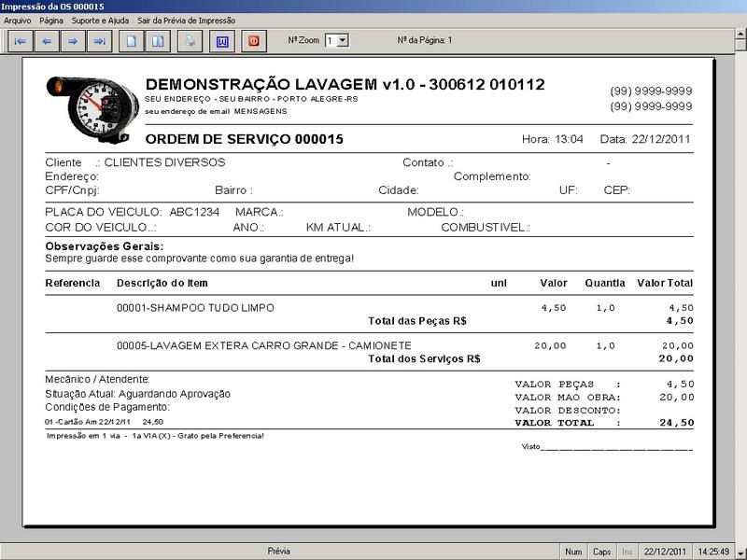The width and height of the screenshot is (747, 560).
Task: Go to the first page of preview
Action: [20, 41]
